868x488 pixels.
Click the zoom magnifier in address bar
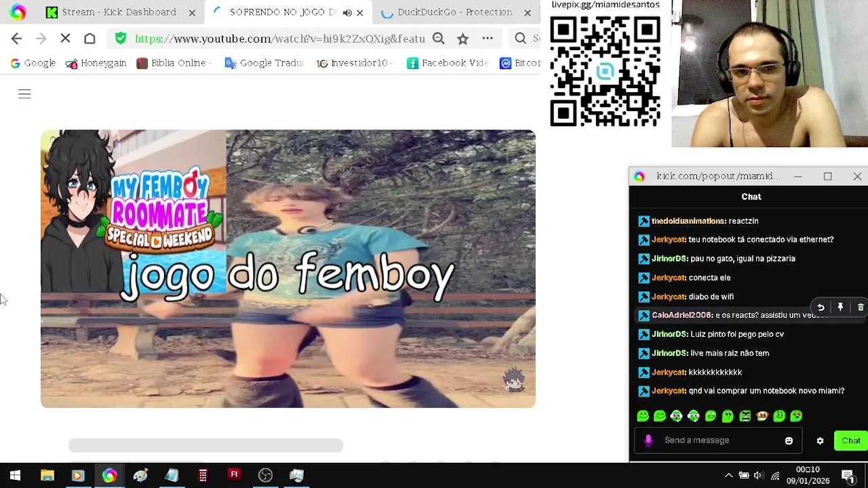(439, 39)
